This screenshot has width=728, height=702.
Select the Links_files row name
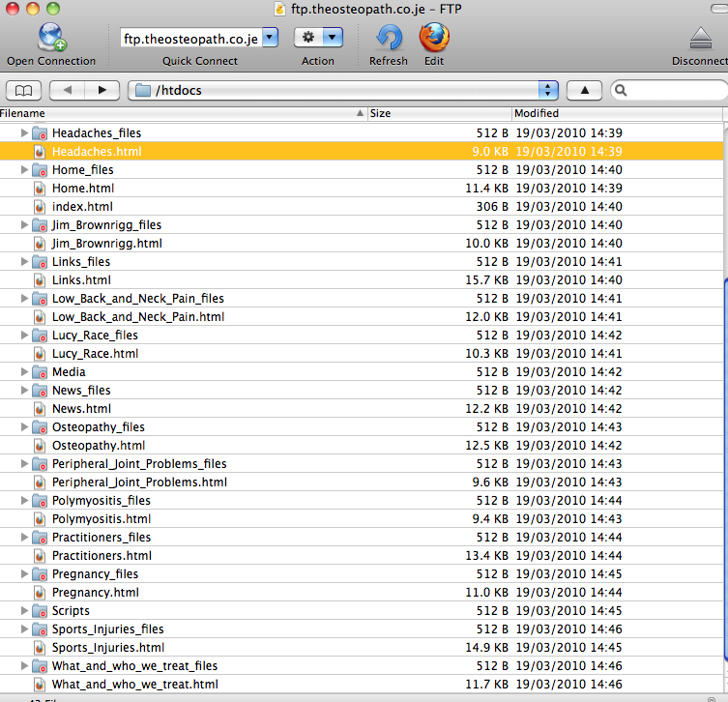click(x=81, y=262)
